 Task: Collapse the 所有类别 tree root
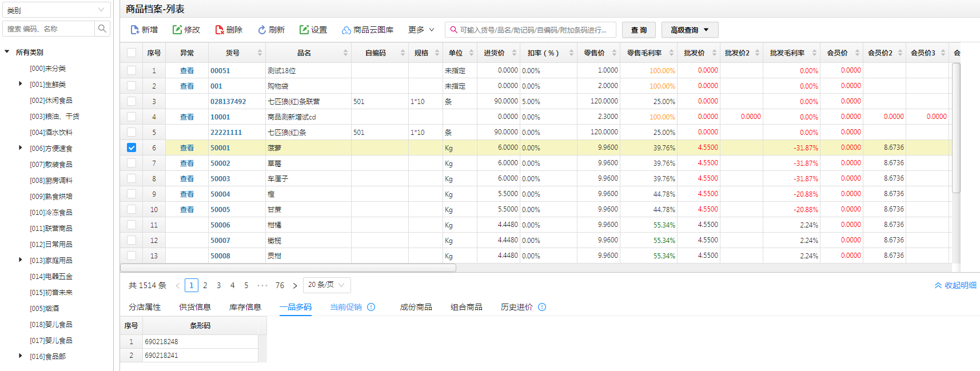[7, 52]
